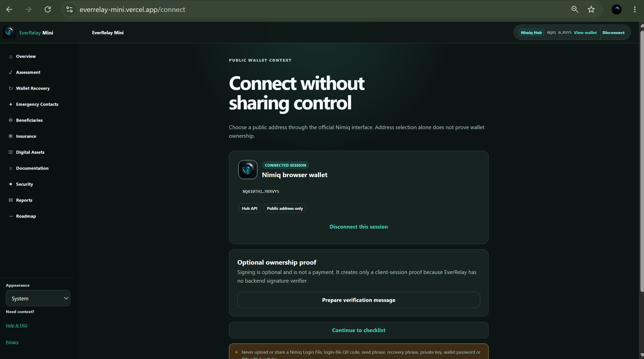Click Disconnect in the top header

click(x=613, y=32)
